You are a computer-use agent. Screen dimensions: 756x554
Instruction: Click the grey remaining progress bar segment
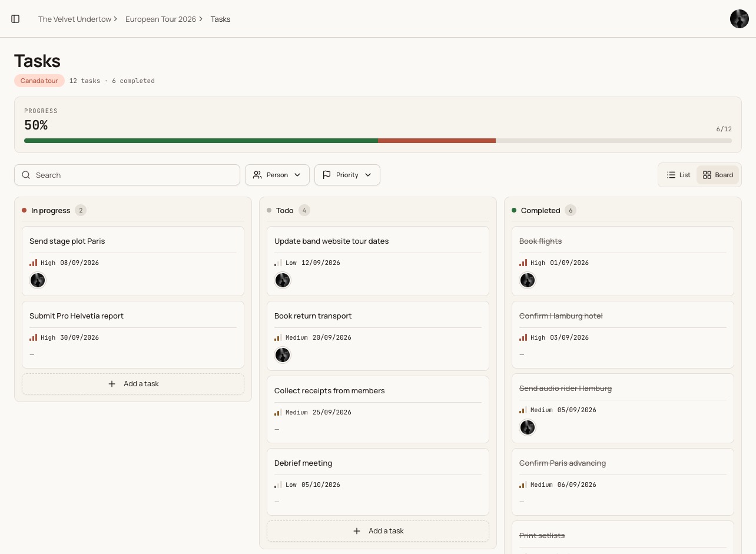(614, 141)
